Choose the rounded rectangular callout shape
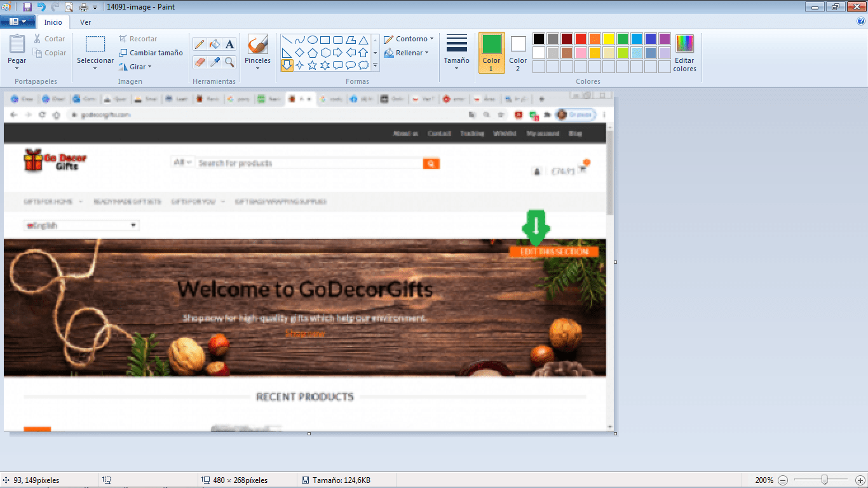This screenshot has width=868, height=488. coord(338,65)
